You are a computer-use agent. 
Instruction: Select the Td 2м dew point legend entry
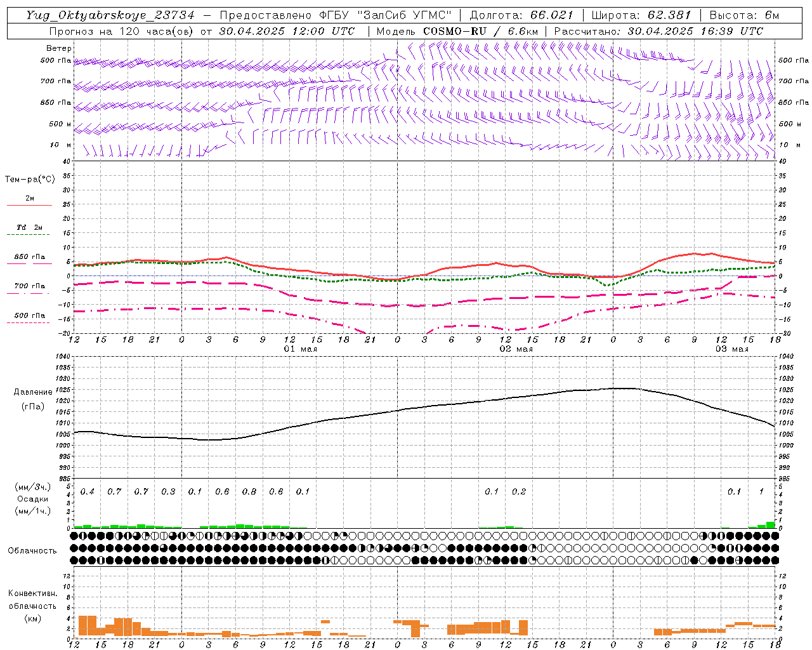click(x=30, y=227)
